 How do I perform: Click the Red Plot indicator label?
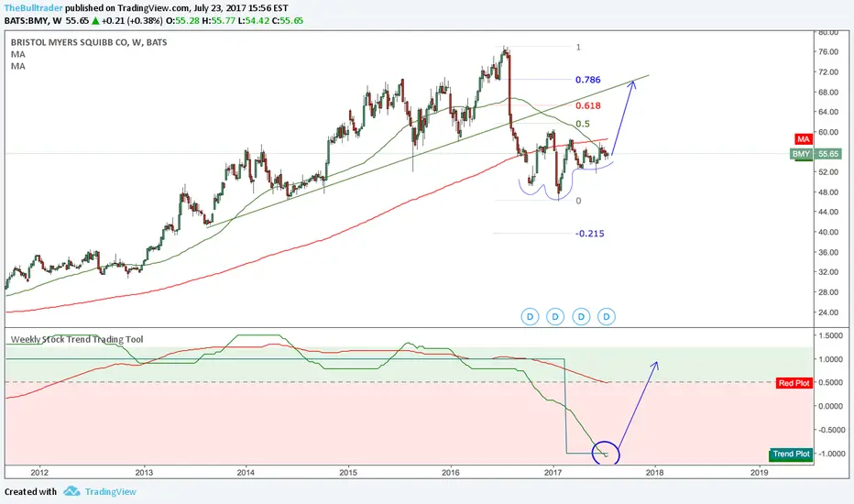794,383
